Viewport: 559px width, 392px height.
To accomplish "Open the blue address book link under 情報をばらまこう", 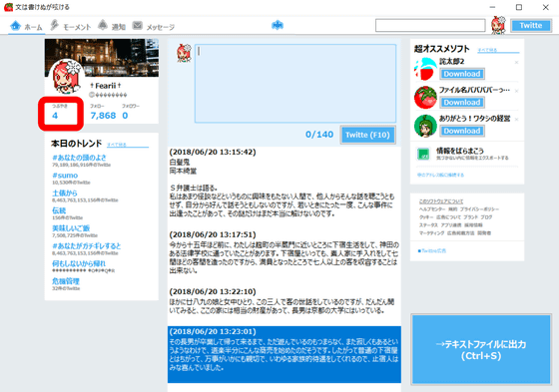I will click(440, 175).
